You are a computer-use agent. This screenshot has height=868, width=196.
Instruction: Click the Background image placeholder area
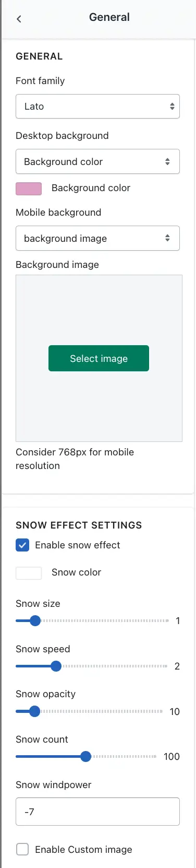pos(99,358)
